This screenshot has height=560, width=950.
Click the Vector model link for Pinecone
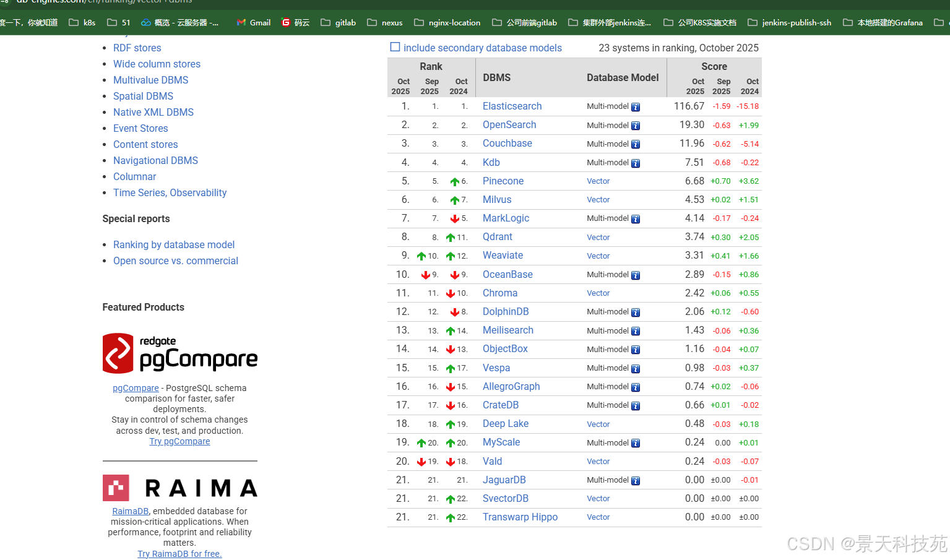coord(598,181)
